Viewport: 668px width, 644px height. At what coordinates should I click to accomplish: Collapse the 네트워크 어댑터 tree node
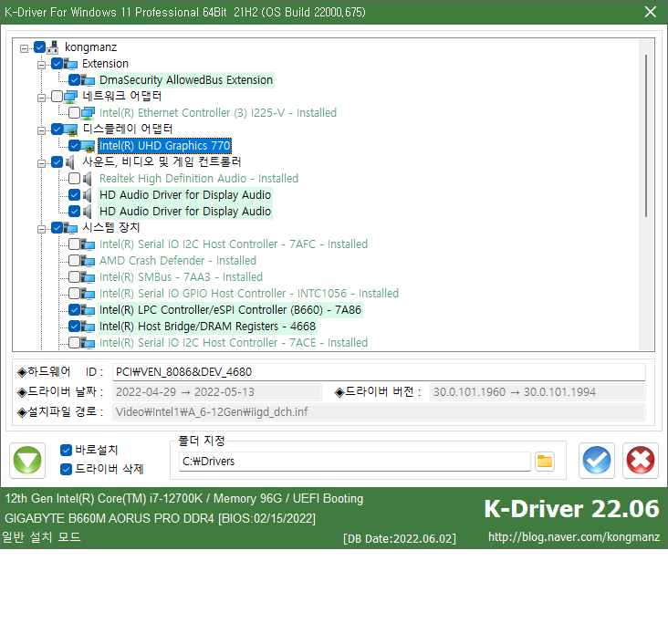41,98
